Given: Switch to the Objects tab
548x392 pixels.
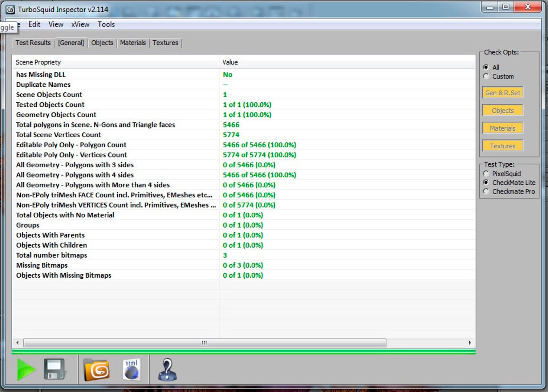Looking at the screenshot, I should [102, 43].
